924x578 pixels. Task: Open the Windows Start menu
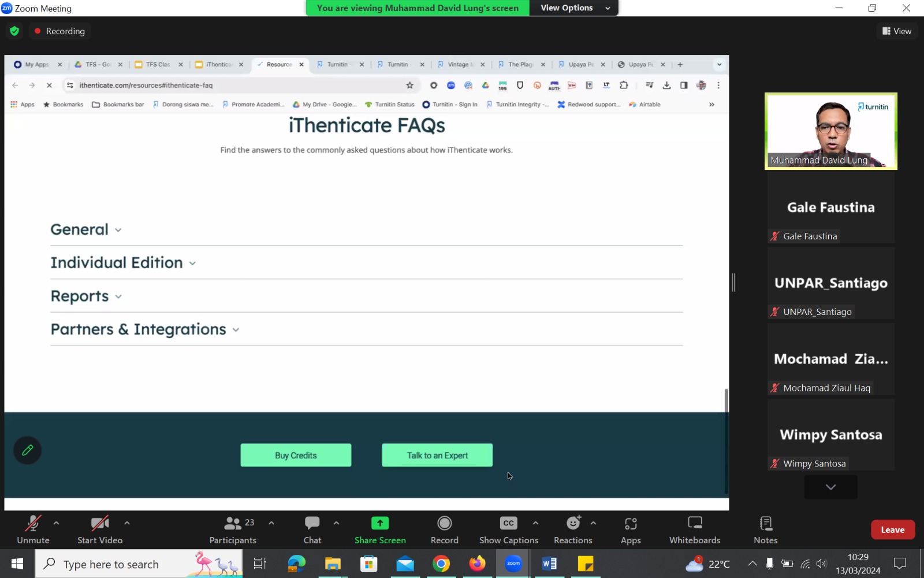coord(17,564)
